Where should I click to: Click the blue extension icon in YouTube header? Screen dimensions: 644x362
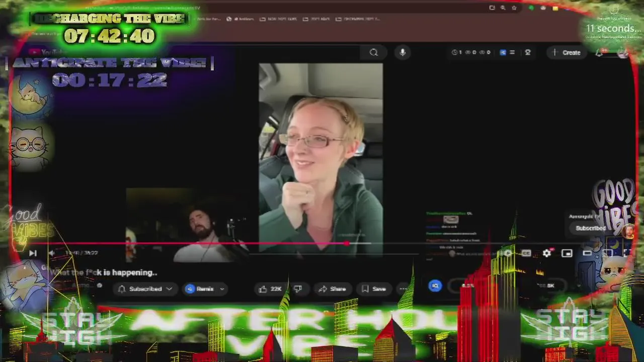point(503,52)
